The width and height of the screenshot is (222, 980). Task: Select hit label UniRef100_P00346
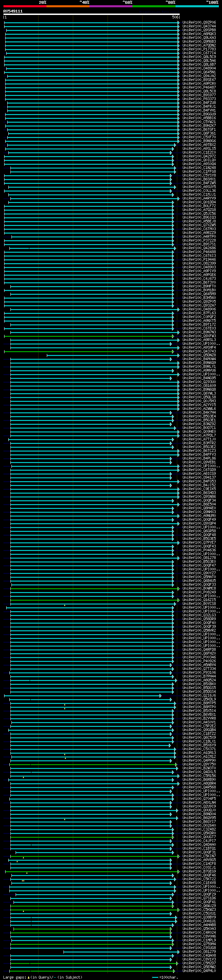pos(199,657)
